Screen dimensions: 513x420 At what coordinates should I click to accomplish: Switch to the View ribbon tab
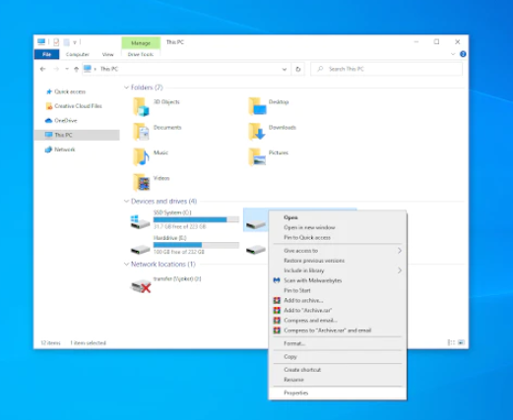(x=107, y=54)
